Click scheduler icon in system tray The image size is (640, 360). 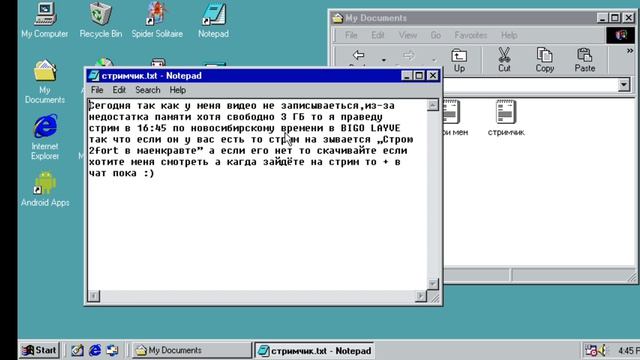591,350
